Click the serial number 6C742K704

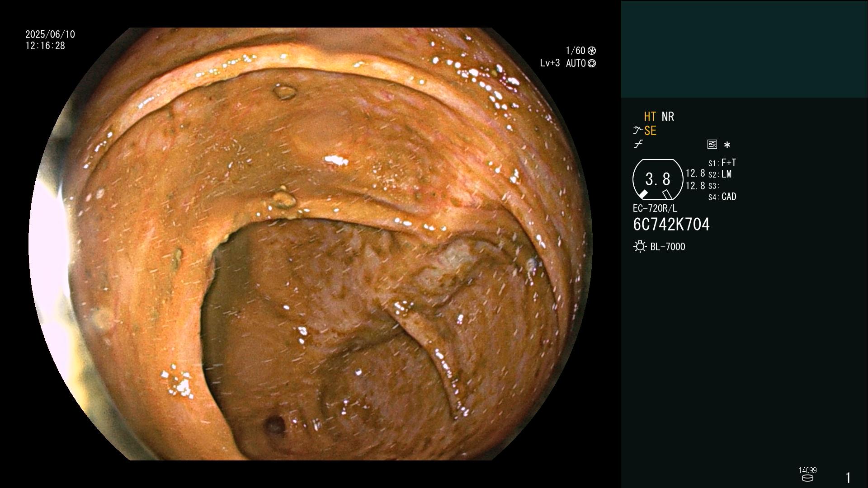click(x=671, y=225)
